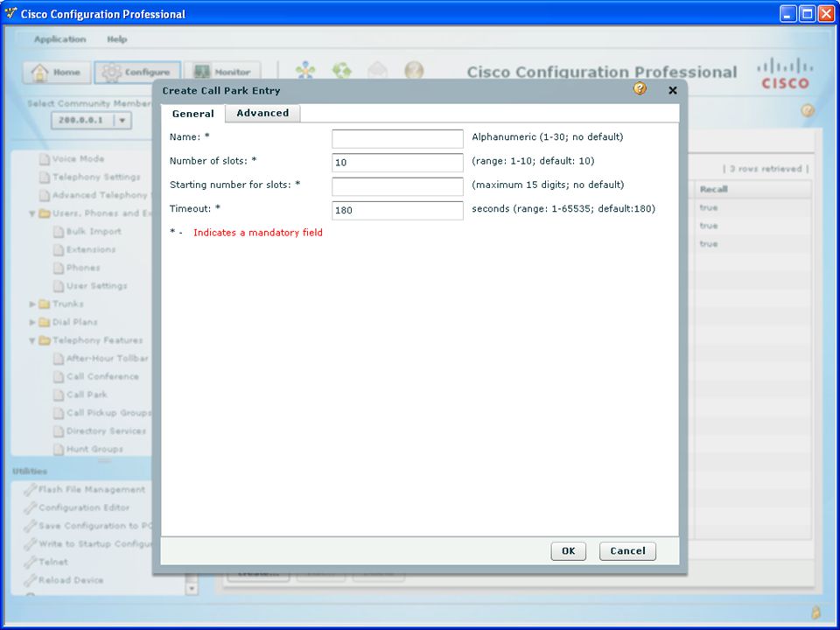The width and height of the screenshot is (840, 630).
Task: Click the Starting number for slots field
Action: (397, 186)
